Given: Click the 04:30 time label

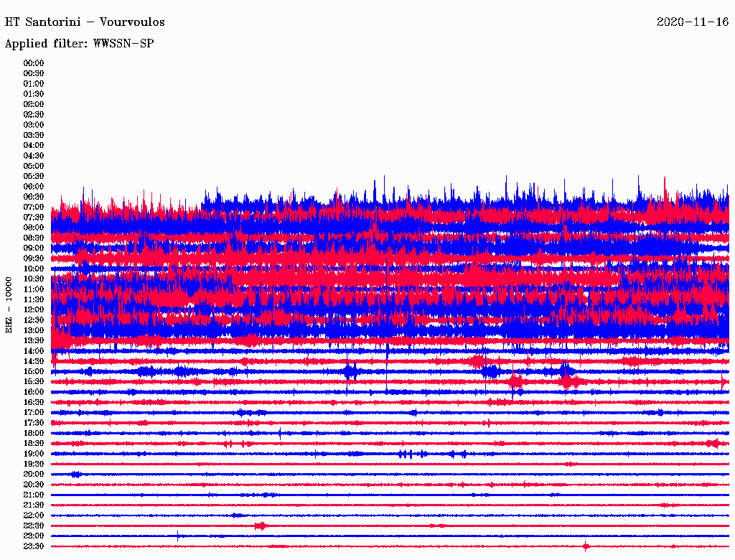Looking at the screenshot, I should click(34, 156).
